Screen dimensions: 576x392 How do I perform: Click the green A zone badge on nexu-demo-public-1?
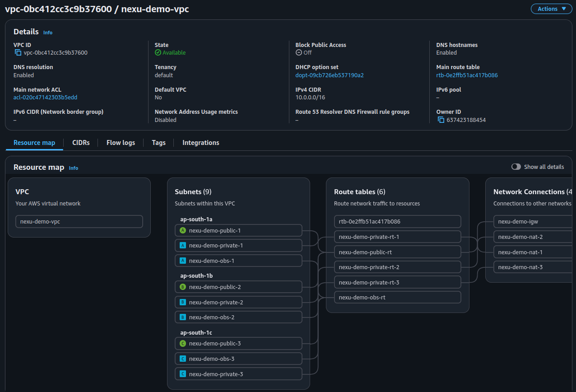(x=181, y=230)
